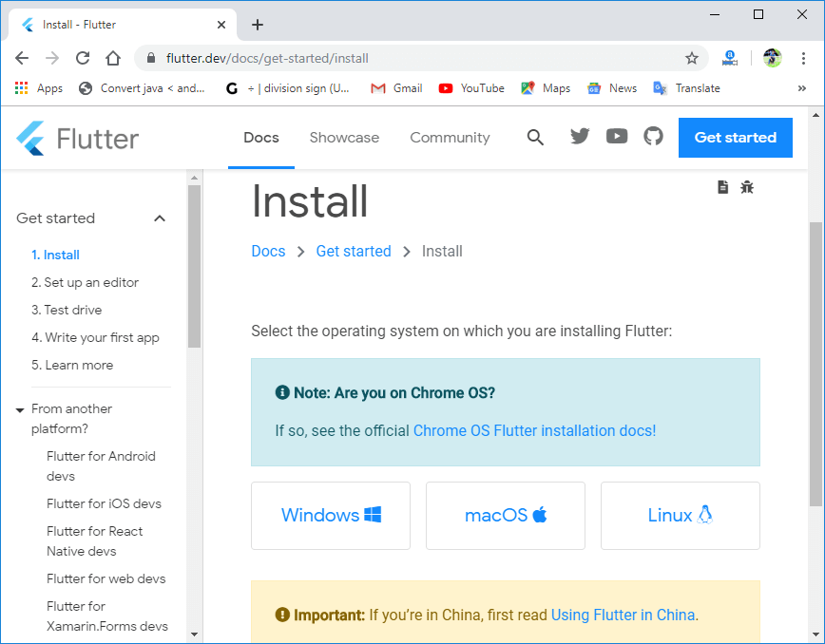Open the Showcase tab
This screenshot has width=825, height=644.
pos(344,138)
